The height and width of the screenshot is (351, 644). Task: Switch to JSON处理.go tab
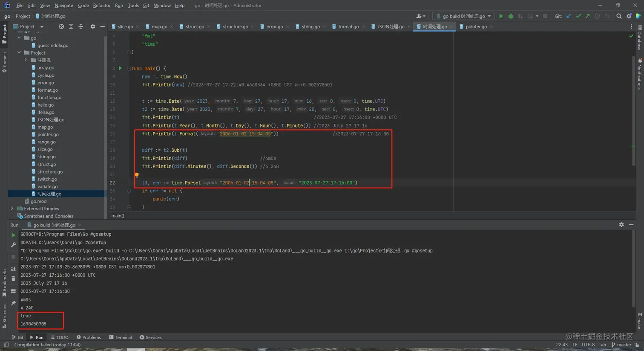coord(391,26)
